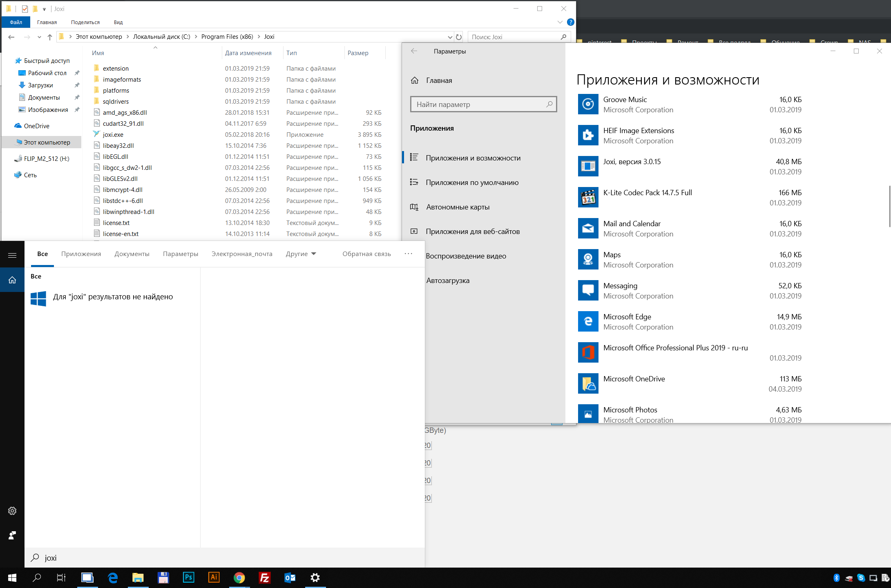Click the Settings window vertical scrollbar
The width and height of the screenshot is (891, 588).
(889, 206)
